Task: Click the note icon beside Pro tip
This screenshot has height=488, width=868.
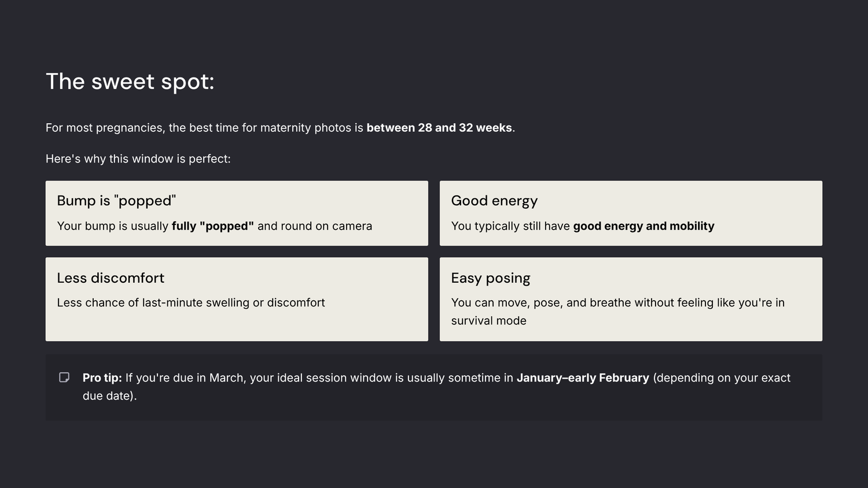Action: click(64, 378)
